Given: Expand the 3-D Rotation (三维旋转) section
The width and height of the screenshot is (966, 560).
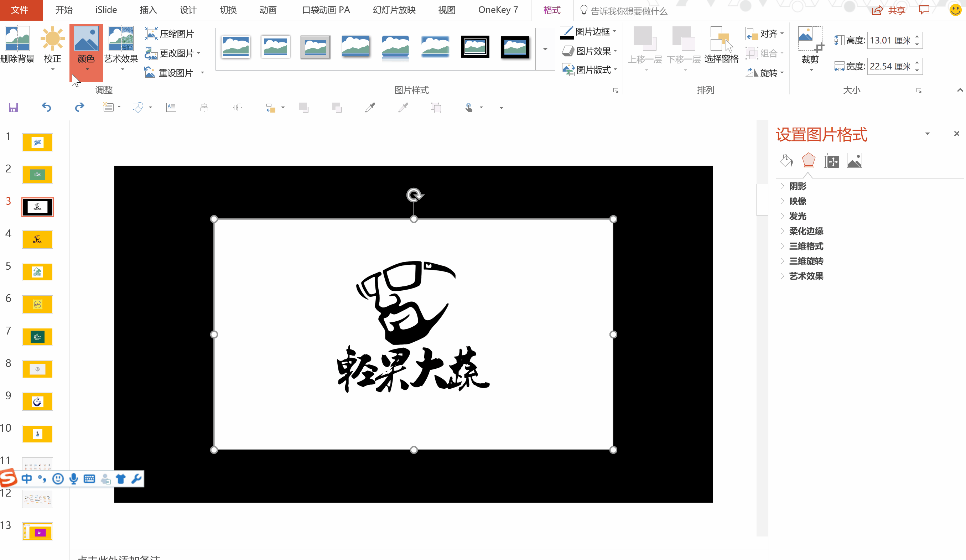Looking at the screenshot, I should tap(806, 261).
